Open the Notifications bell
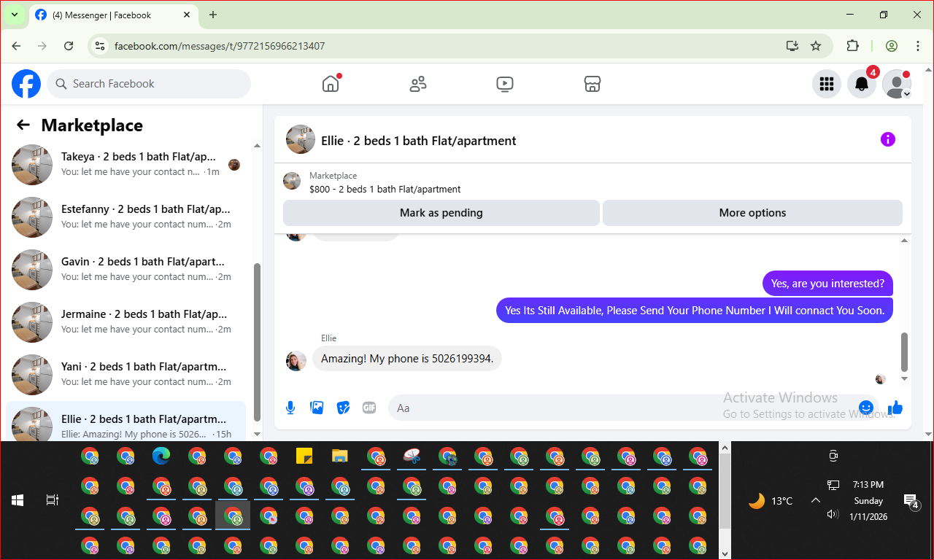This screenshot has width=934, height=560. click(862, 84)
